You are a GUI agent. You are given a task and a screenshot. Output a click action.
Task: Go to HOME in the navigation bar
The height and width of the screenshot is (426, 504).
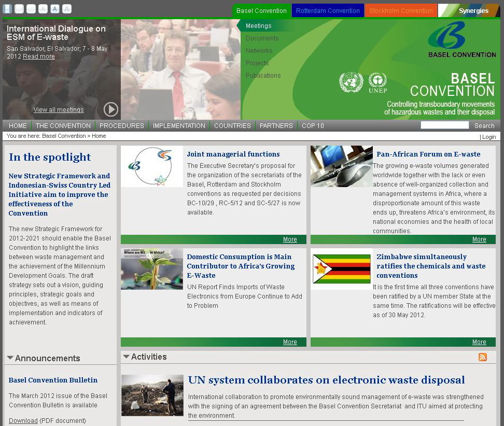[18, 125]
